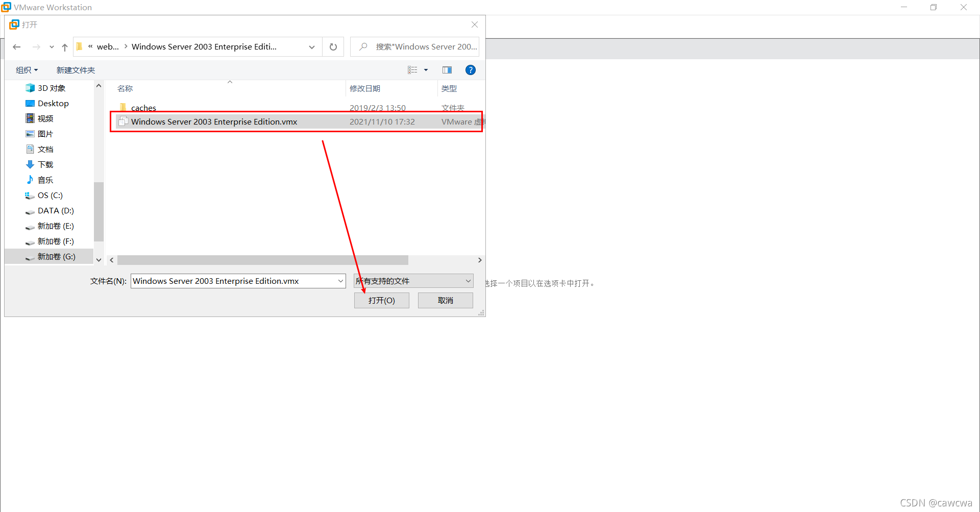Open the help icon

(471, 70)
